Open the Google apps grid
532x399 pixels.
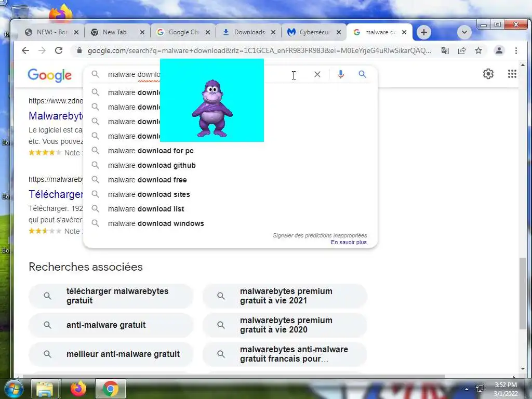[x=512, y=74]
